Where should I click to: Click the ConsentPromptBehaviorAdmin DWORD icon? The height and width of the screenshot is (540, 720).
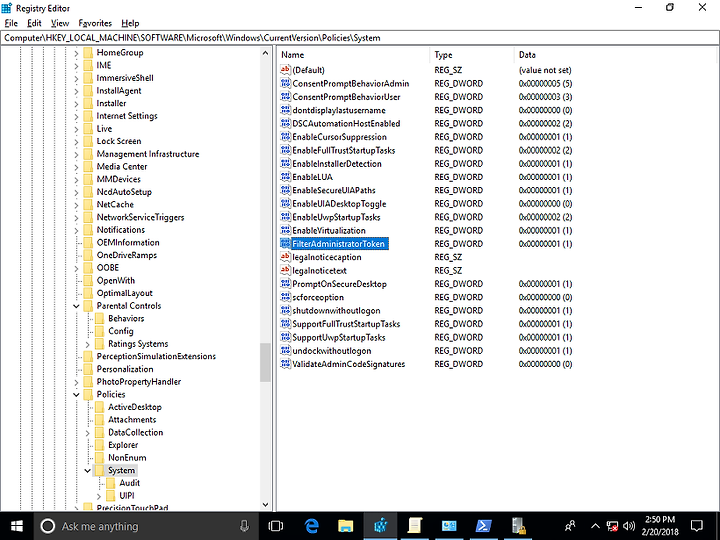285,83
